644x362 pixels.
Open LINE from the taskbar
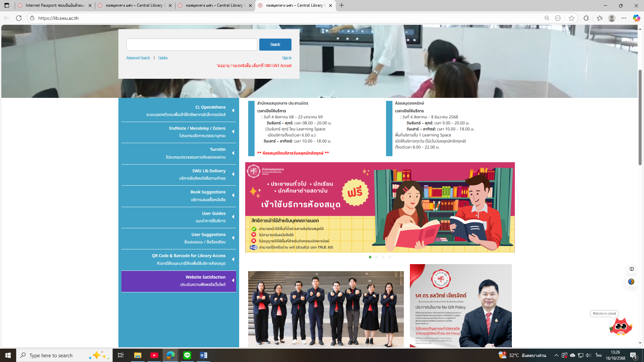point(187,355)
